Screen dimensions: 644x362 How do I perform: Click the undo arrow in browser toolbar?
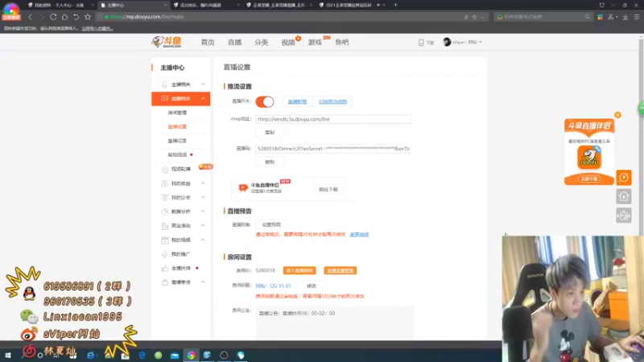[x=76, y=17]
